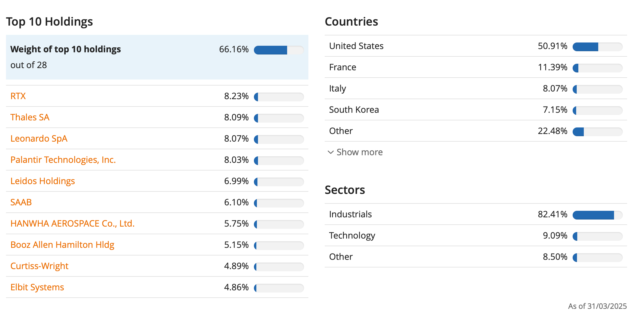Click the Technology sector row

point(476,236)
